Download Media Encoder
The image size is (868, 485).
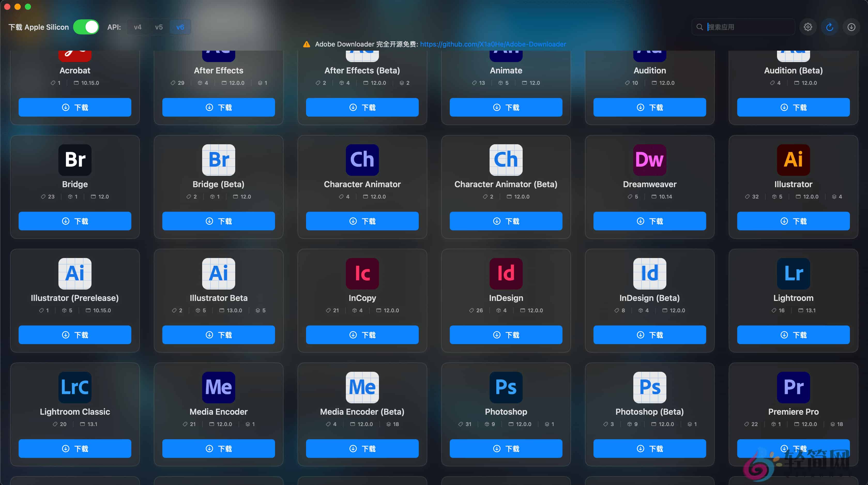coord(218,449)
